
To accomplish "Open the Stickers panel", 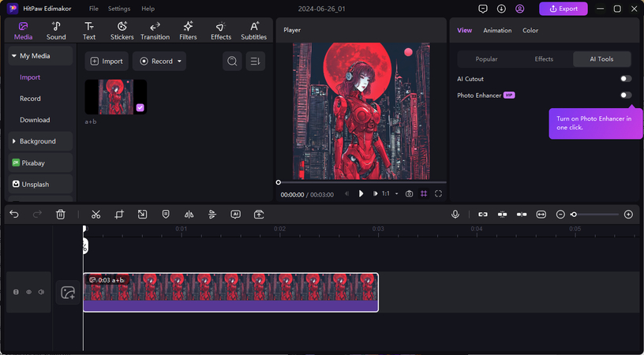I will (x=122, y=30).
